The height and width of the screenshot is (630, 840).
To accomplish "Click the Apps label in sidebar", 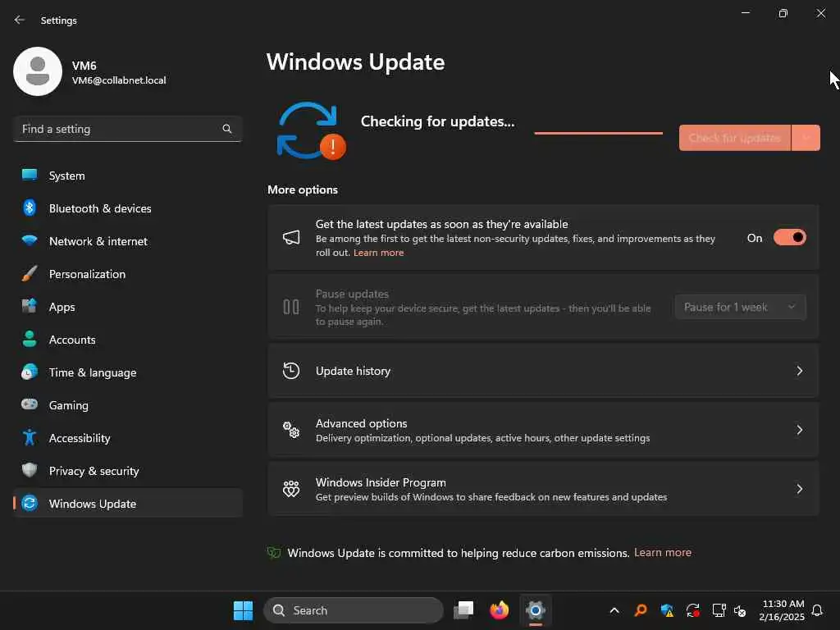I will click(62, 307).
